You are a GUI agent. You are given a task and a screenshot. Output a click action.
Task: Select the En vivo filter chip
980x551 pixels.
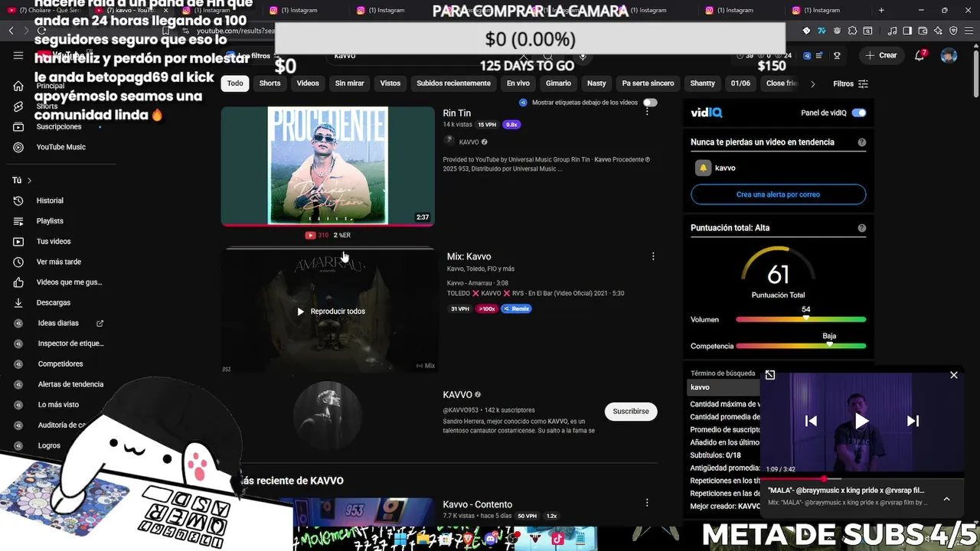click(x=518, y=83)
